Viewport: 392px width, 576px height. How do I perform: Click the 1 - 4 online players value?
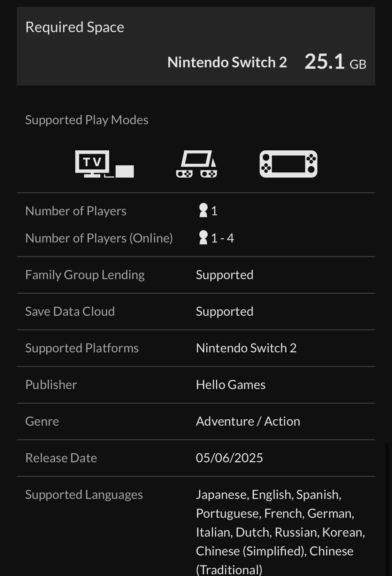(x=222, y=238)
